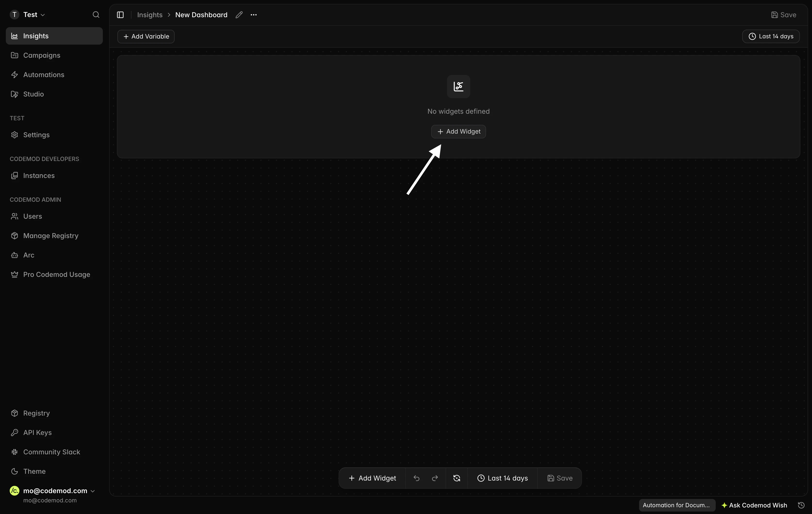Viewport: 812px width, 514px height.
Task: Click Ask Codemod Wish button
Action: pos(754,505)
